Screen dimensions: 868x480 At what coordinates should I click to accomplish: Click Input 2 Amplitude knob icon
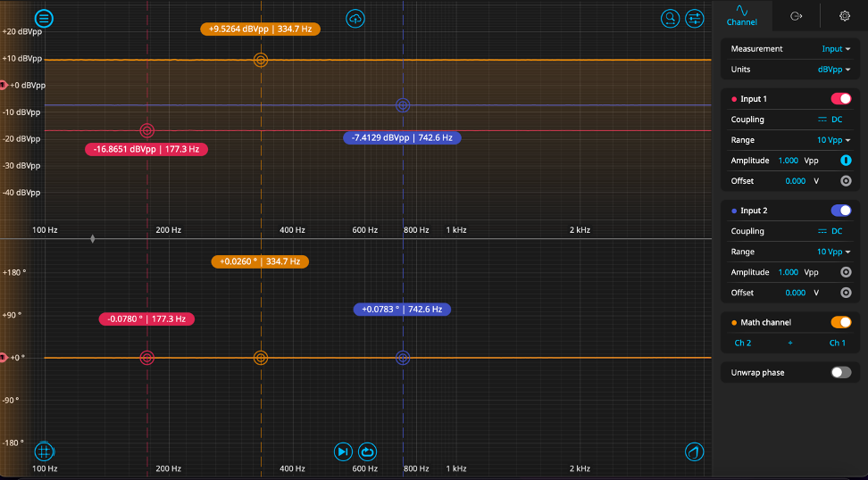pyautogui.click(x=846, y=272)
